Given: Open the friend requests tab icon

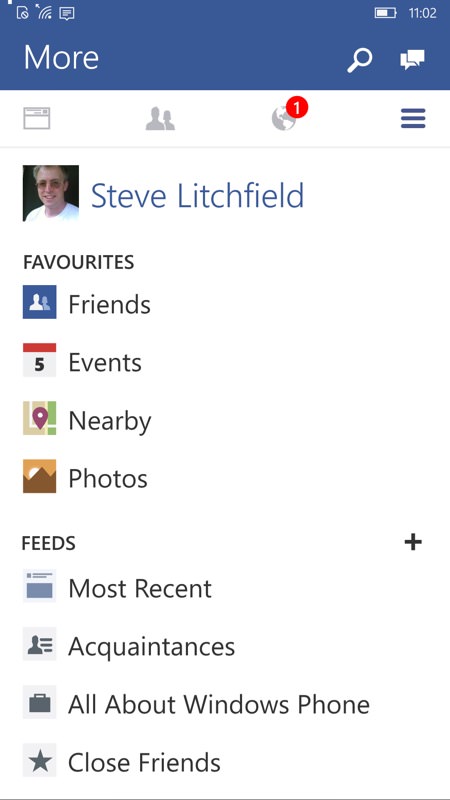Looking at the screenshot, I should pos(160,119).
